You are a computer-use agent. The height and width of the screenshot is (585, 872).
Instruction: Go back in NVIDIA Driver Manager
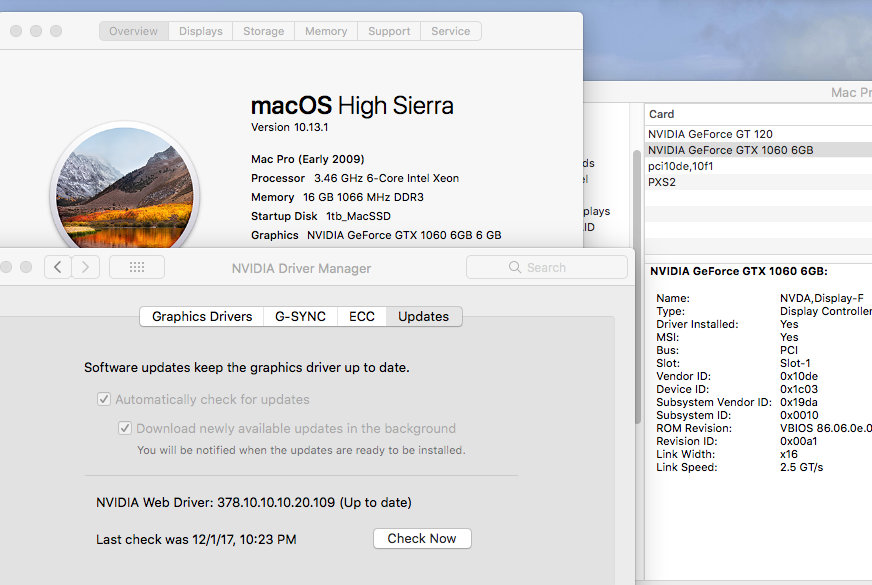[x=58, y=267]
